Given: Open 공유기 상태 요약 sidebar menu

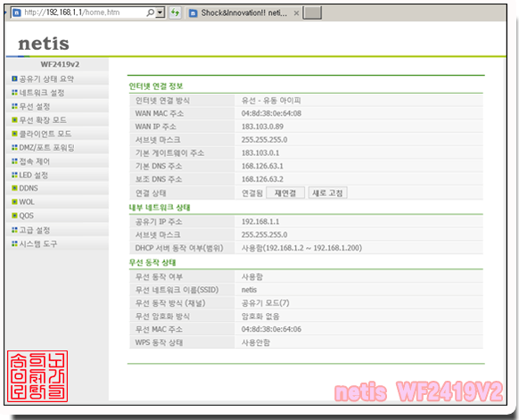Looking at the screenshot, I should coord(46,78).
